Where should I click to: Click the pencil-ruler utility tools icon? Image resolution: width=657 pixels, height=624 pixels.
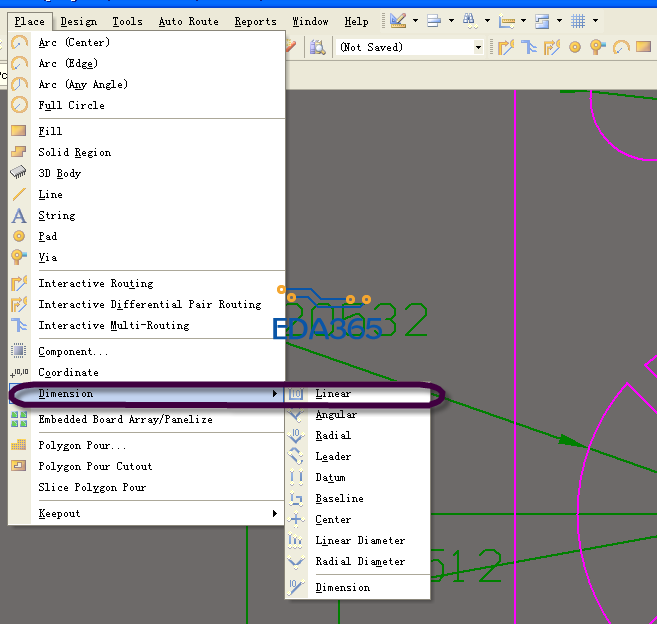pyautogui.click(x=398, y=21)
